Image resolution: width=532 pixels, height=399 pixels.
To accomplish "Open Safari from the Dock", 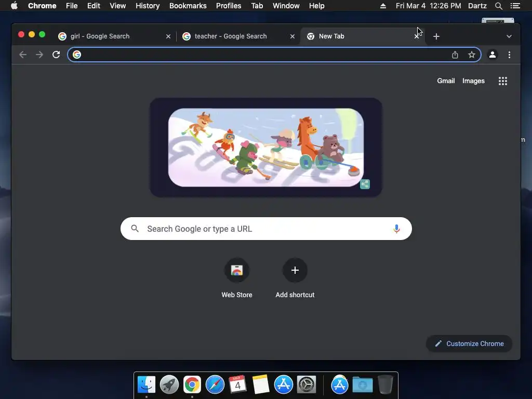I will pyautogui.click(x=215, y=385).
